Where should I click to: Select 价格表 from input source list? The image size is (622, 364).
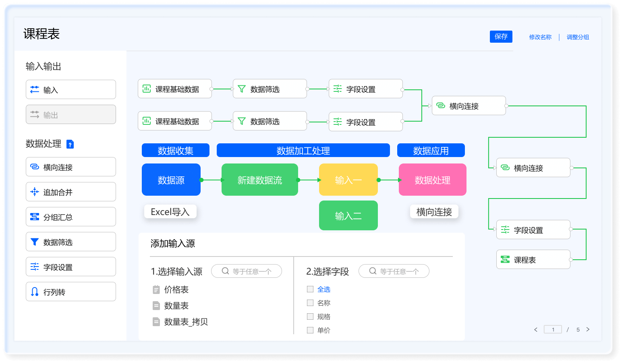(x=176, y=290)
